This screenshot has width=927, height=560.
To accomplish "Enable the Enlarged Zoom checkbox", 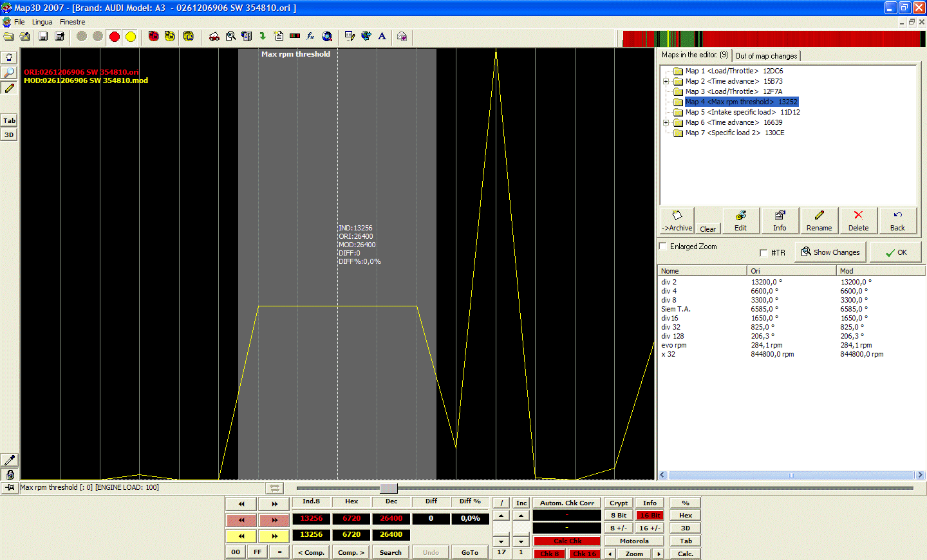I will pos(662,246).
